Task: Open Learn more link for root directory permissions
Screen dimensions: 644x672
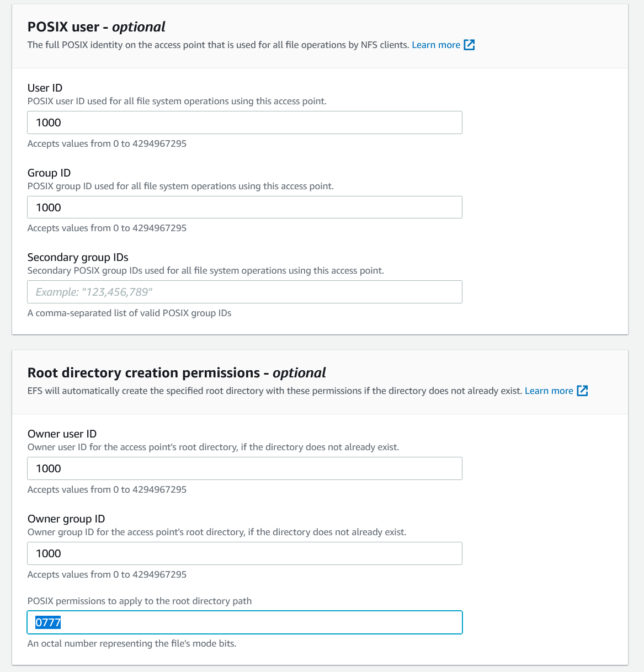Action: point(549,391)
